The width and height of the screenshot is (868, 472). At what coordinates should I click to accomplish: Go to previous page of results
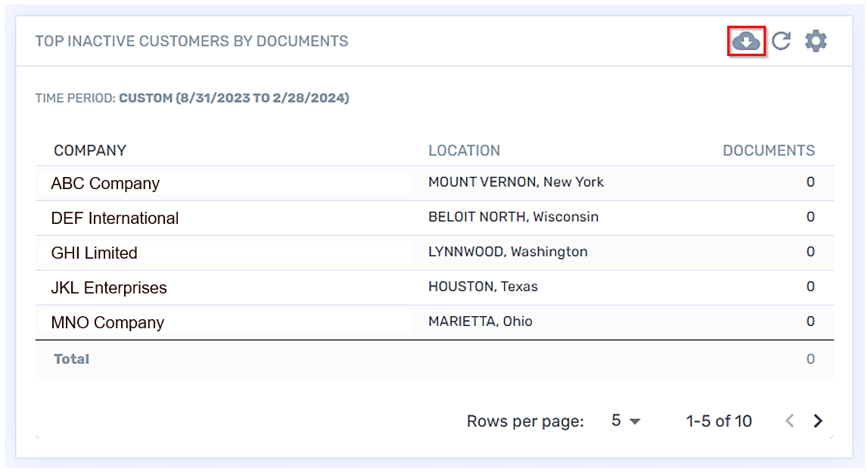pos(789,421)
